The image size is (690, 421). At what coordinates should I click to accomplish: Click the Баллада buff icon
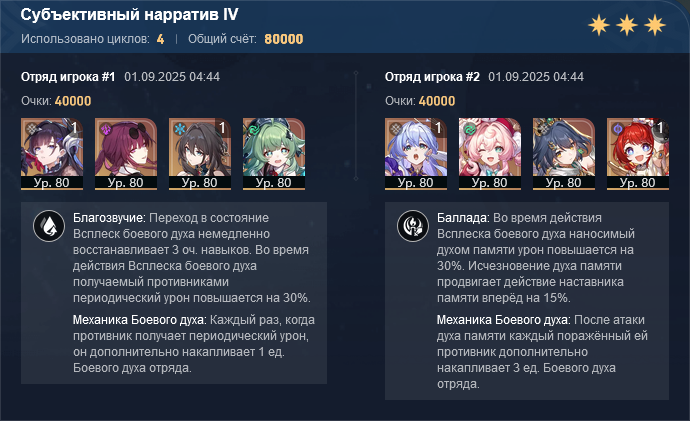[413, 226]
